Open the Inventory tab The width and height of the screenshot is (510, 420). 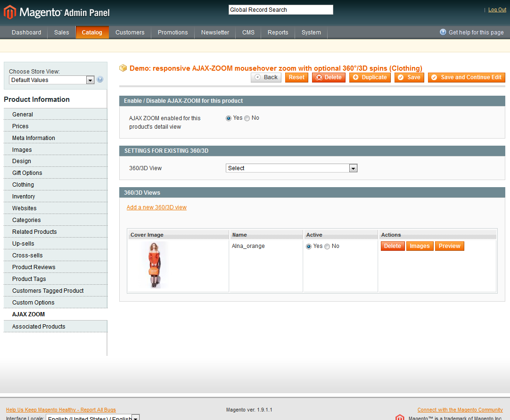pos(55,197)
